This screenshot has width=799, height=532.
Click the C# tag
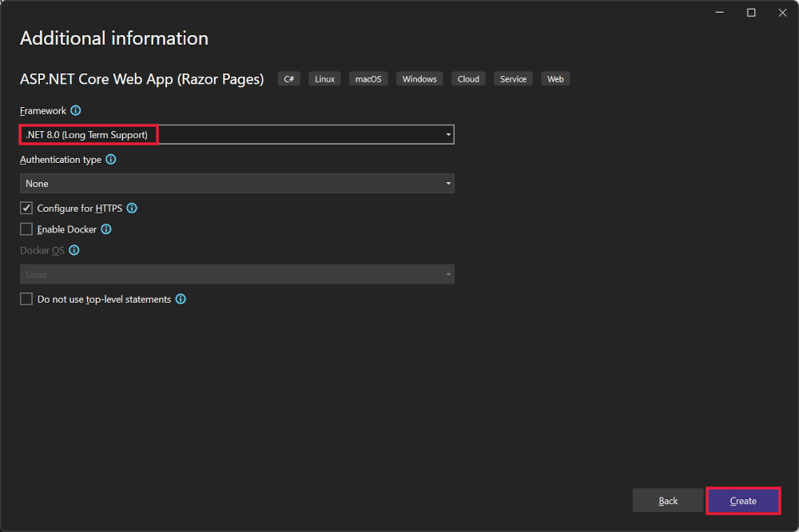click(x=289, y=79)
